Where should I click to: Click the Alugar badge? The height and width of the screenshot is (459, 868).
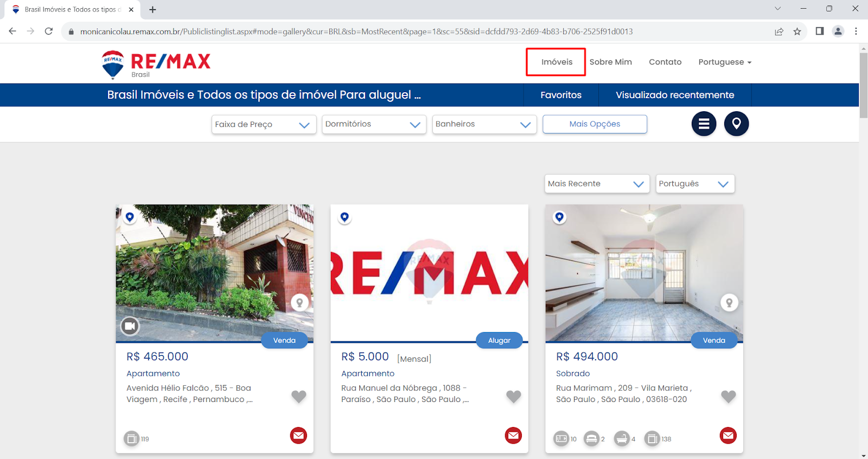pyautogui.click(x=499, y=340)
